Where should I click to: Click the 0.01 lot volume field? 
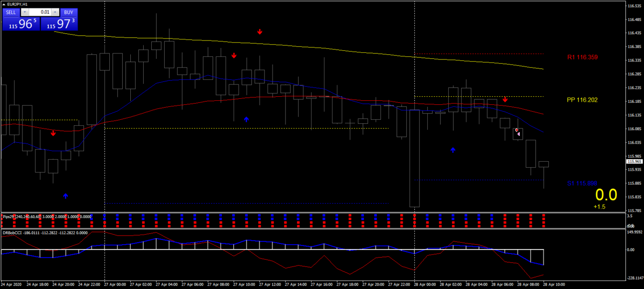tap(40, 12)
